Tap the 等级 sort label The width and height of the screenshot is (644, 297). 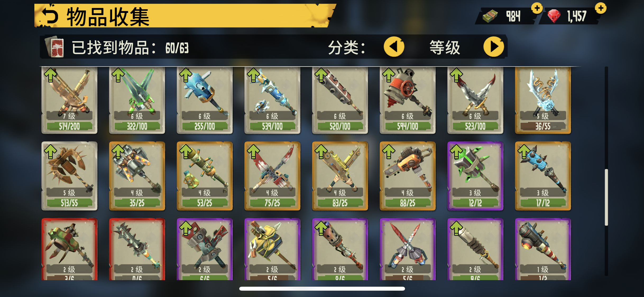click(x=444, y=48)
